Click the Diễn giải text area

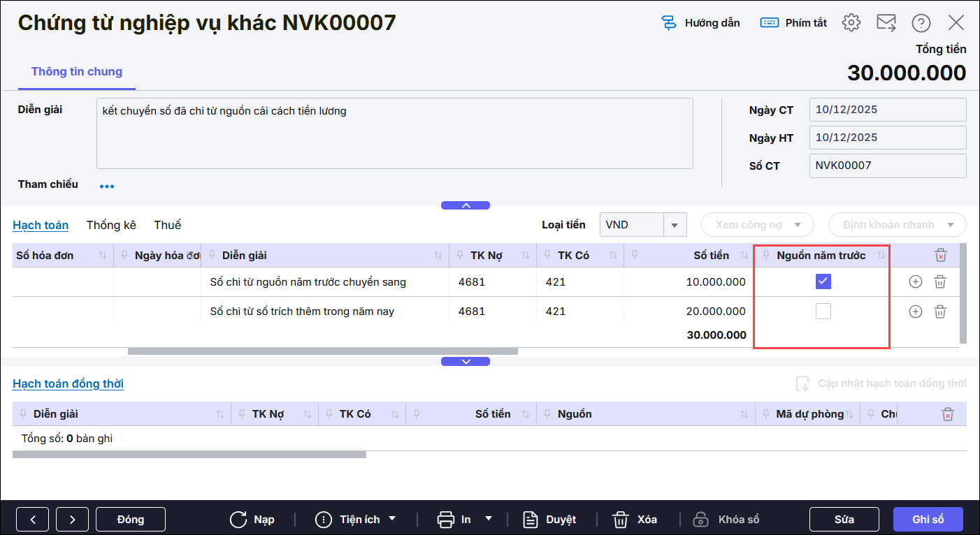click(394, 133)
